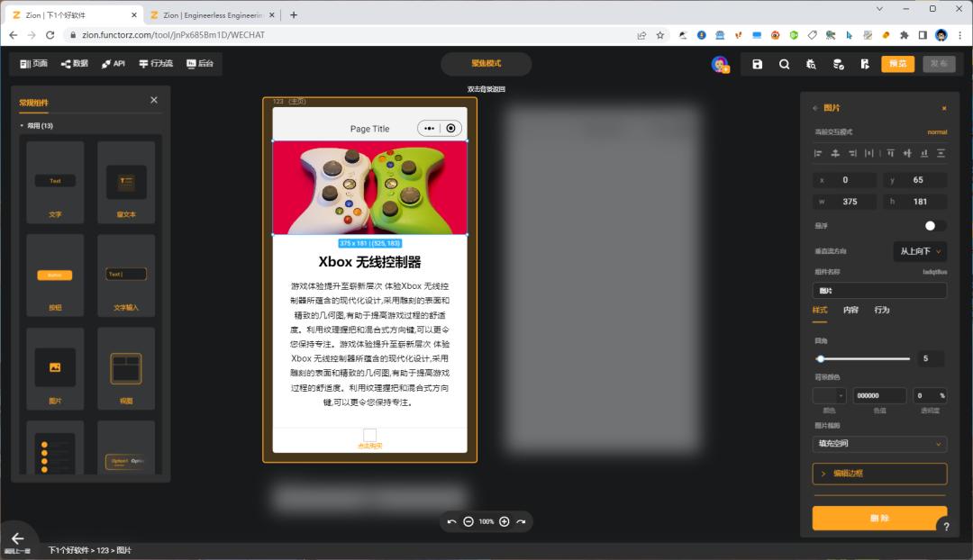Adjust the 圆角 corner radius slider
This screenshot has width=973, height=560.
click(x=821, y=358)
